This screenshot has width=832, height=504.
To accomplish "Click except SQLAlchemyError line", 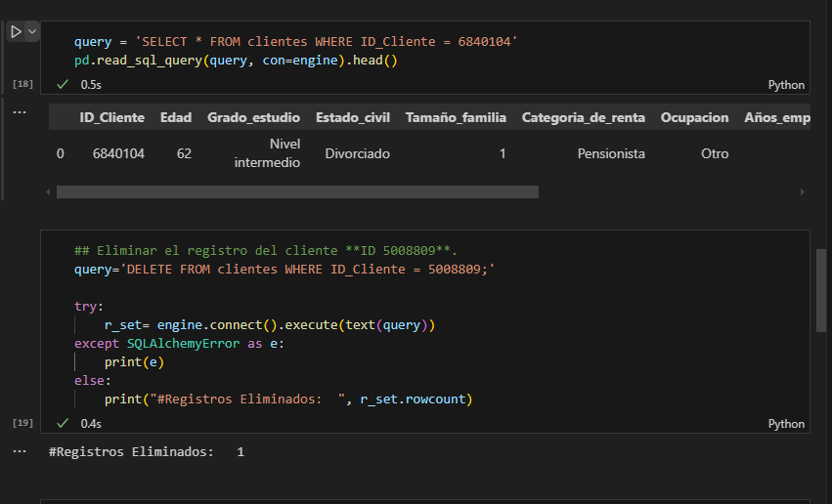I will click(x=179, y=344).
